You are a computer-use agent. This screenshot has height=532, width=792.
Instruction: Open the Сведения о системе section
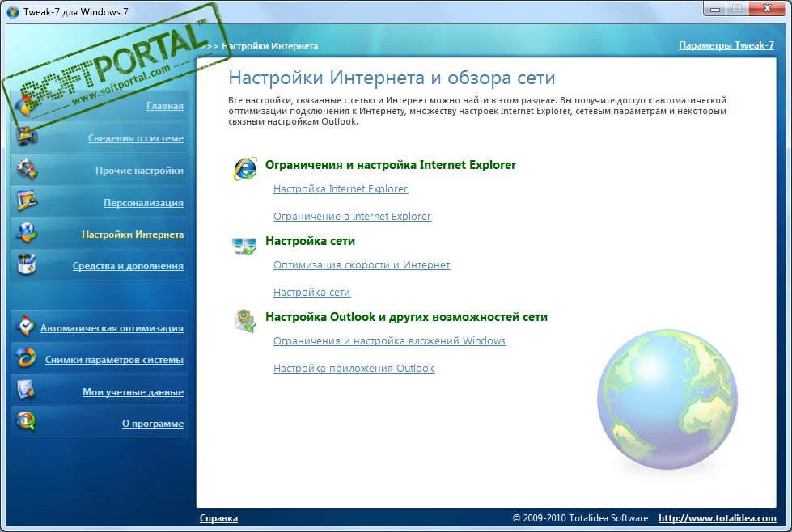pos(135,138)
